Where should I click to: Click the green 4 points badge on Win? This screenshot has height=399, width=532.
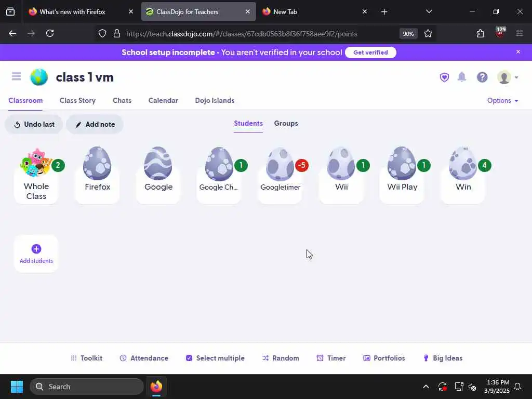point(485,166)
